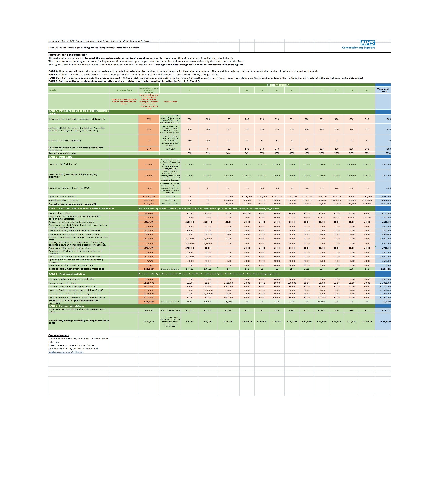
Task: Select the '£19,011' year end Trust costs cell
Action: point(383,310)
